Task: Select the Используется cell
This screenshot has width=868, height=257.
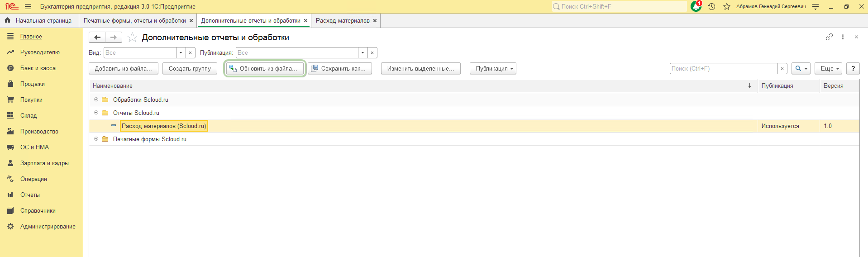Action: pos(789,126)
